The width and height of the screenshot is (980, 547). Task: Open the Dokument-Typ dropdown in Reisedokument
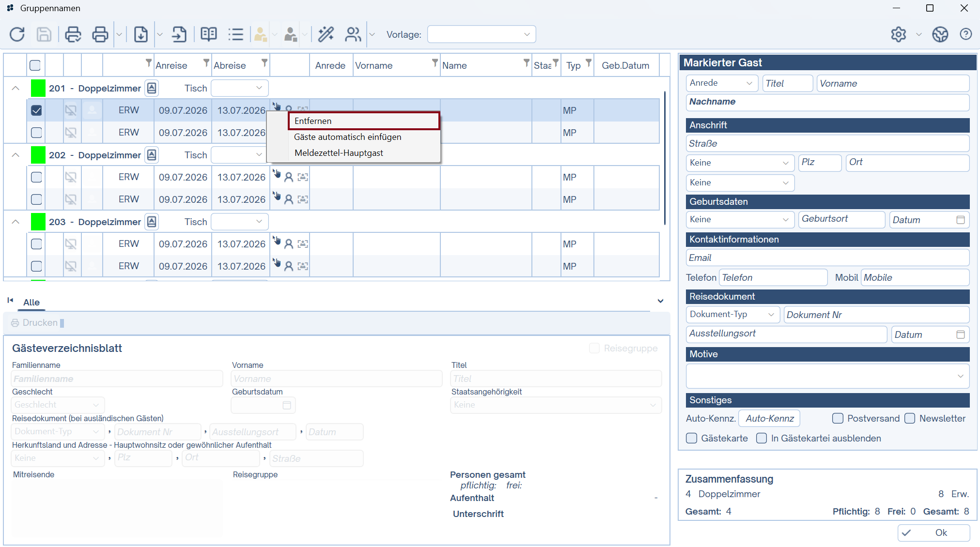coord(732,315)
